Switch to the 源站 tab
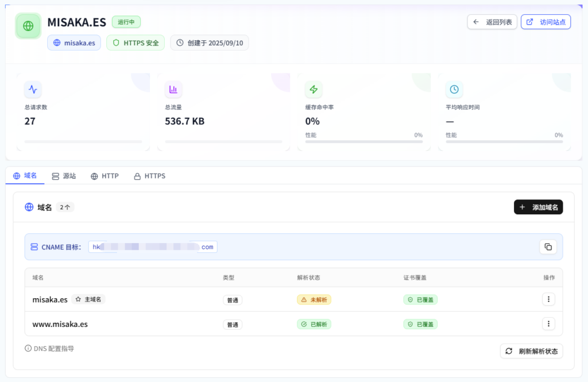 (x=63, y=176)
